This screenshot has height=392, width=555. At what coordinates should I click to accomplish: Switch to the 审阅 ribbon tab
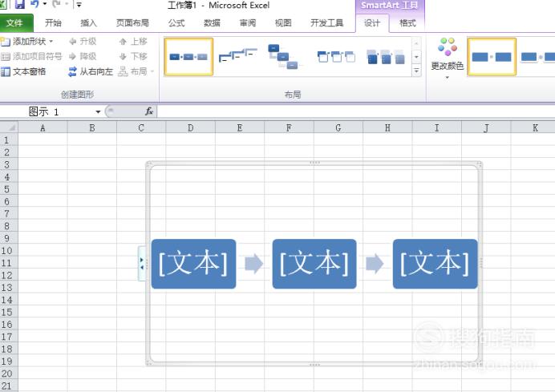pyautogui.click(x=247, y=23)
